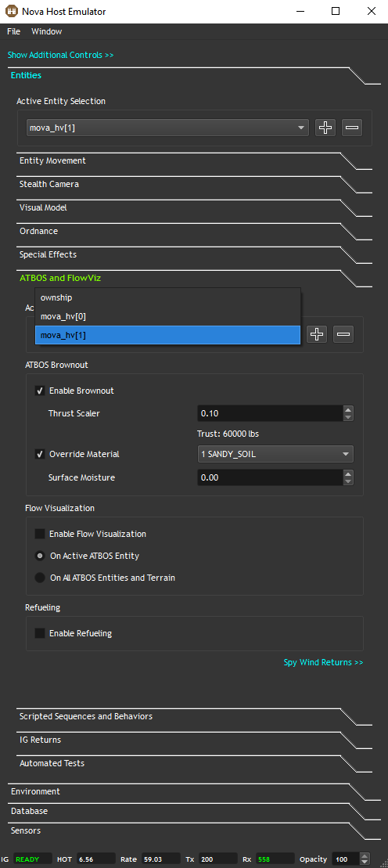Enable the Flow Visualization checkbox

coord(40,535)
